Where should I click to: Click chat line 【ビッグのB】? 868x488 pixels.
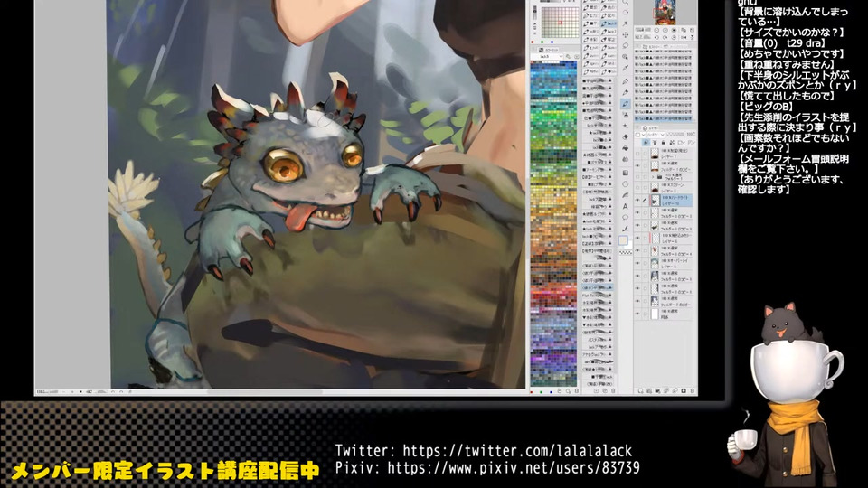click(766, 107)
